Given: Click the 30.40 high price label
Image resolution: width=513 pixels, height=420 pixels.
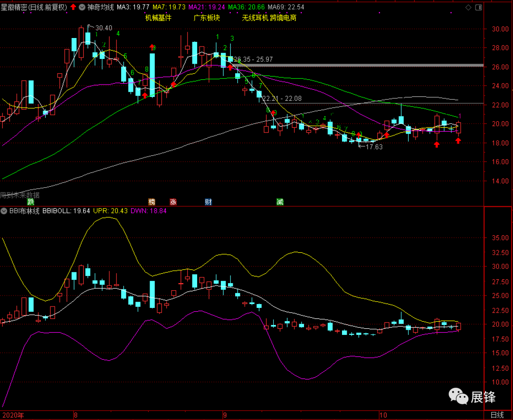Looking at the screenshot, I should (x=104, y=28).
